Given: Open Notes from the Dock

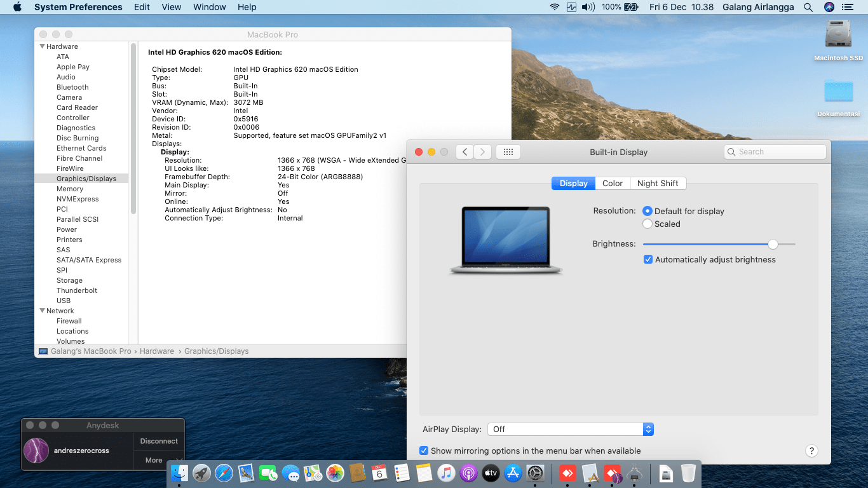Looking at the screenshot, I should [424, 473].
